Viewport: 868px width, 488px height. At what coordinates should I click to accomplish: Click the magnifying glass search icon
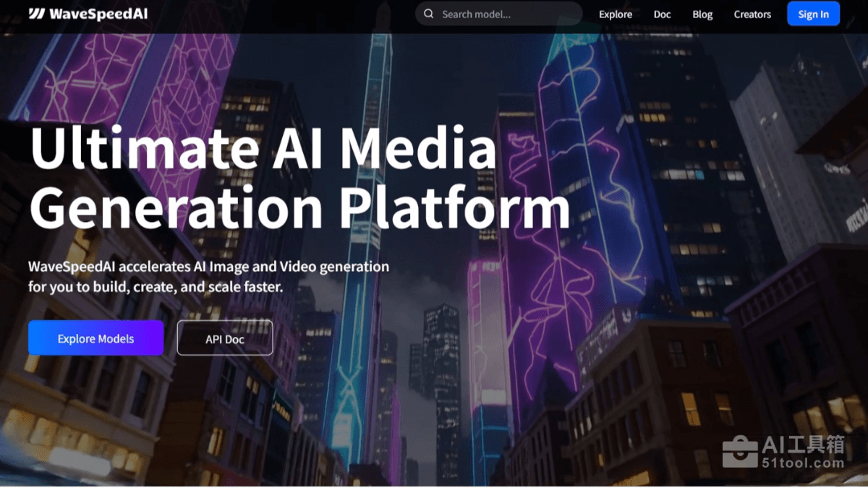429,14
